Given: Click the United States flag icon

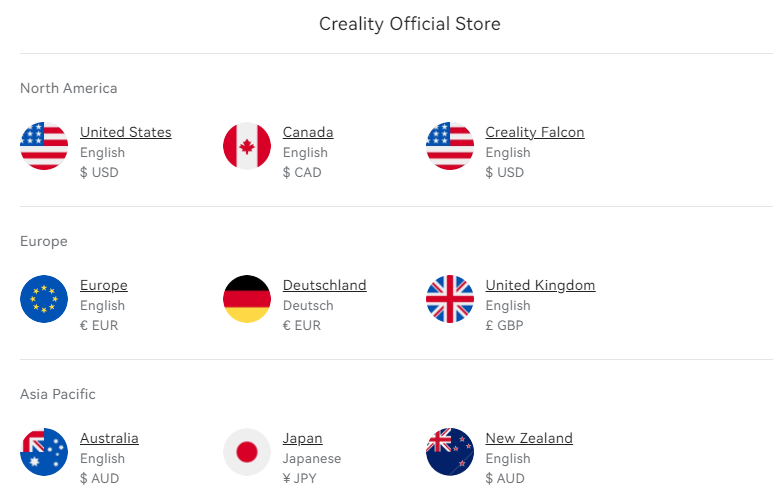Looking at the screenshot, I should [44, 146].
